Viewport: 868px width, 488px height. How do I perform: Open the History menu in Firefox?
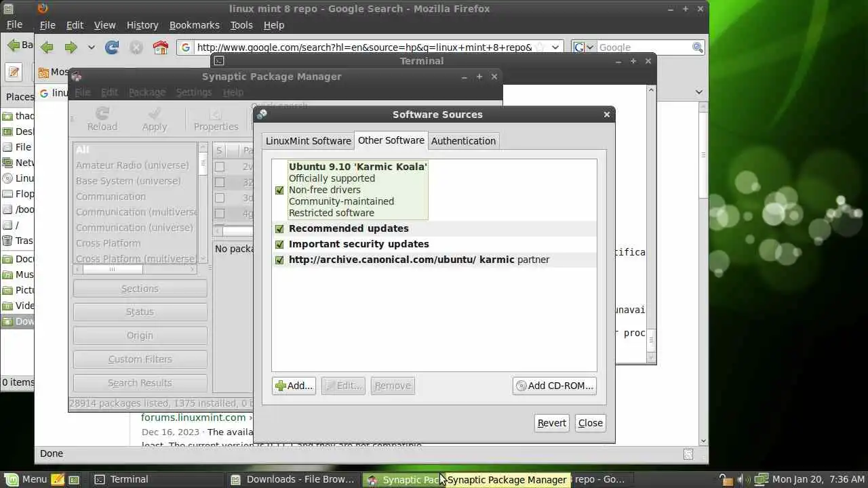pos(142,25)
